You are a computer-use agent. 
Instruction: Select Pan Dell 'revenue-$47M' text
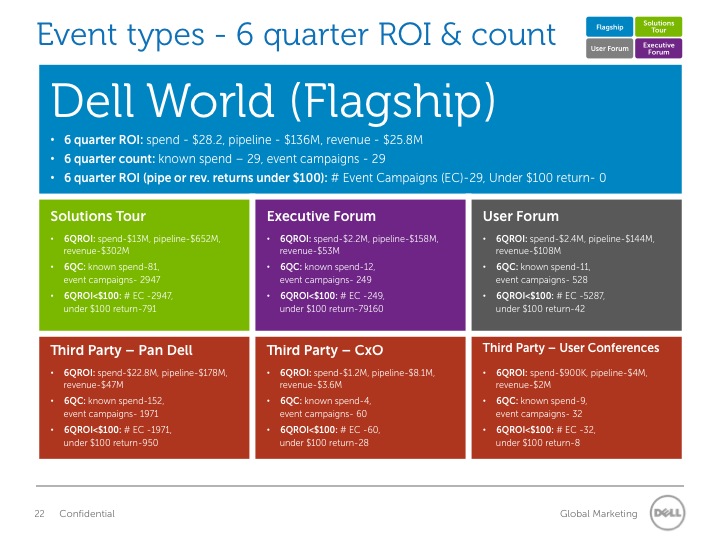(x=93, y=385)
